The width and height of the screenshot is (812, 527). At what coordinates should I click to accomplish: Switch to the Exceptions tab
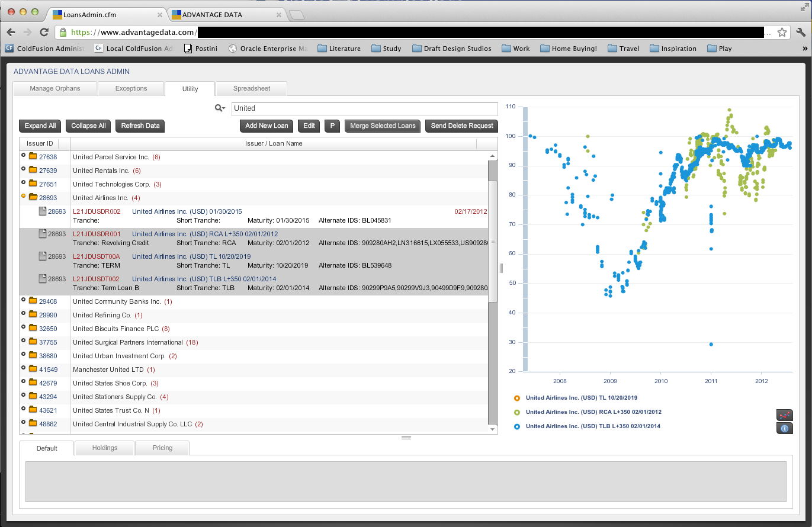pyautogui.click(x=131, y=89)
